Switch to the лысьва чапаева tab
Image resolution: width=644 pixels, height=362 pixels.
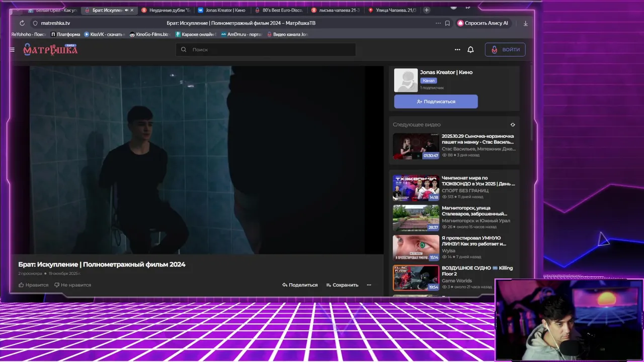point(336,10)
